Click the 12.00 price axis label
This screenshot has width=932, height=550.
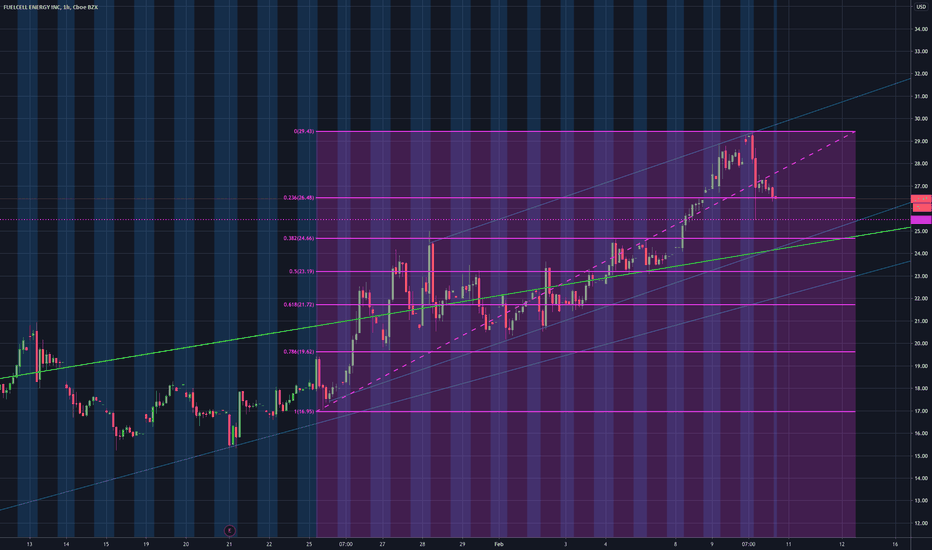click(921, 523)
